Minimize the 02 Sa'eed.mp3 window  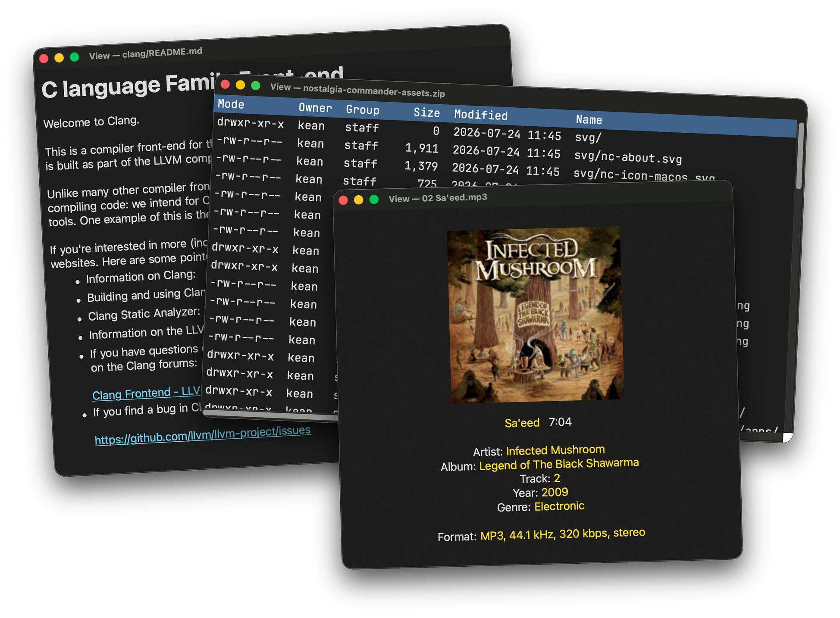pyautogui.click(x=358, y=200)
